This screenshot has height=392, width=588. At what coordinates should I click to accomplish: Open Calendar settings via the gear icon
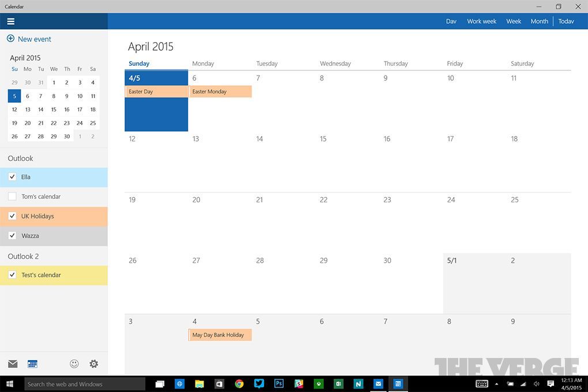pyautogui.click(x=93, y=364)
